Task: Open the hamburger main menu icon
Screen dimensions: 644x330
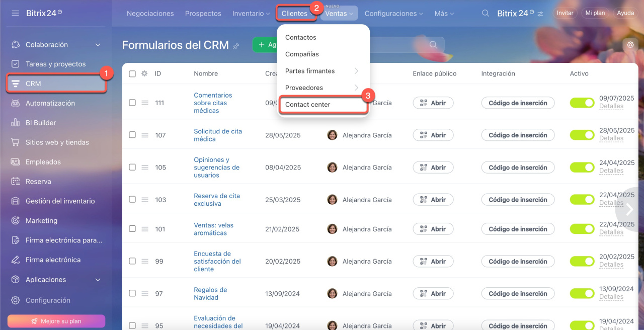Action: click(x=15, y=13)
